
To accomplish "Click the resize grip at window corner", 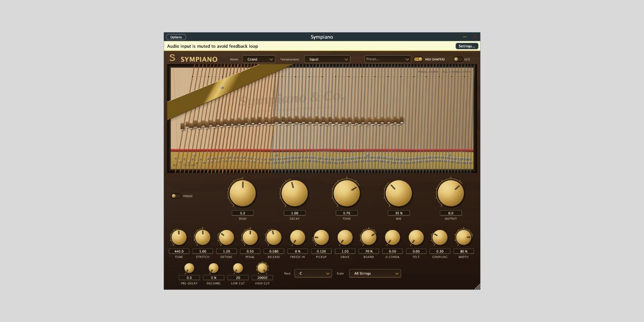I will click(x=477, y=287).
